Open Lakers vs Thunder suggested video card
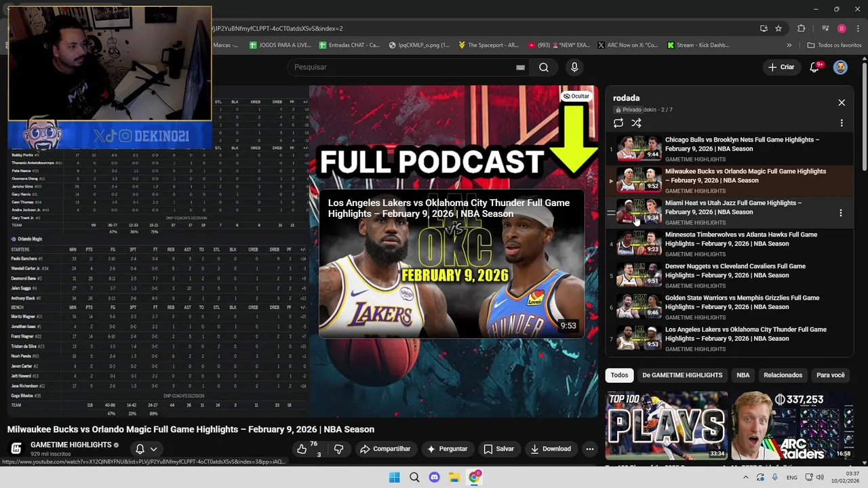Screen dimensions: 868x488 pyautogui.click(x=451, y=264)
